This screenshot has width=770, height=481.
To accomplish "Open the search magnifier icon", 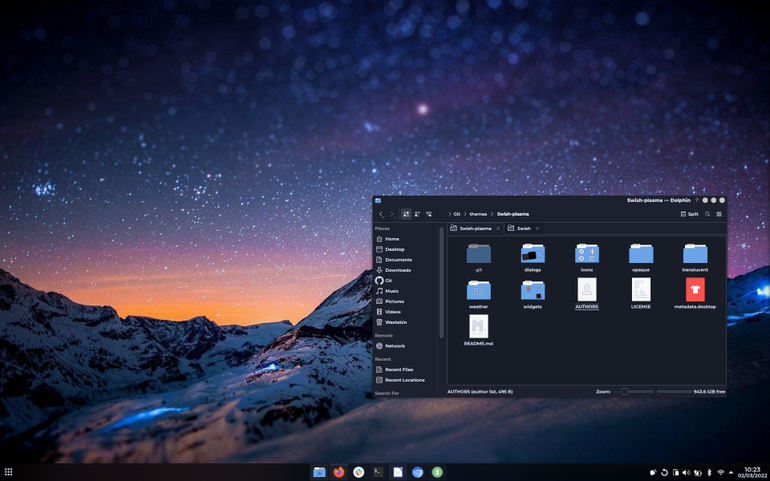I will click(708, 214).
